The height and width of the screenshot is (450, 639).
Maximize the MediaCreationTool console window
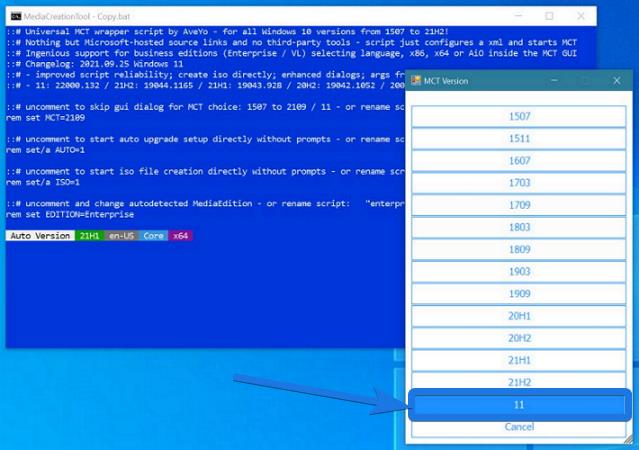click(x=549, y=16)
